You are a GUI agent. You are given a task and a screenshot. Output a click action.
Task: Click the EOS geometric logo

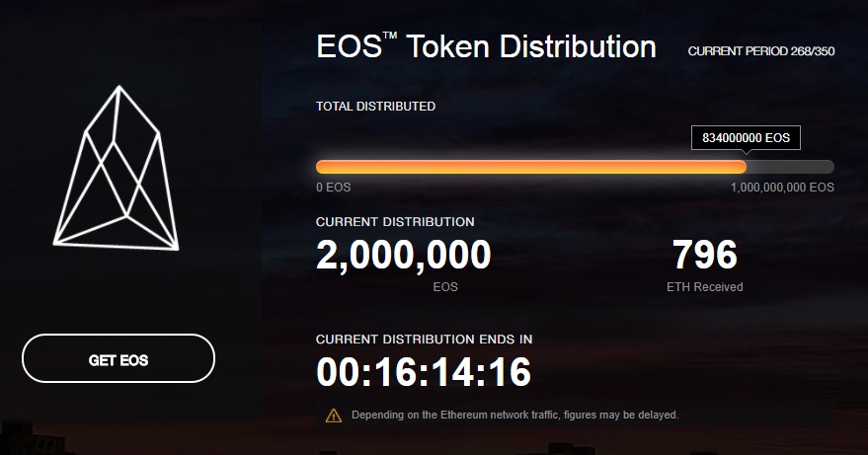[x=118, y=166]
